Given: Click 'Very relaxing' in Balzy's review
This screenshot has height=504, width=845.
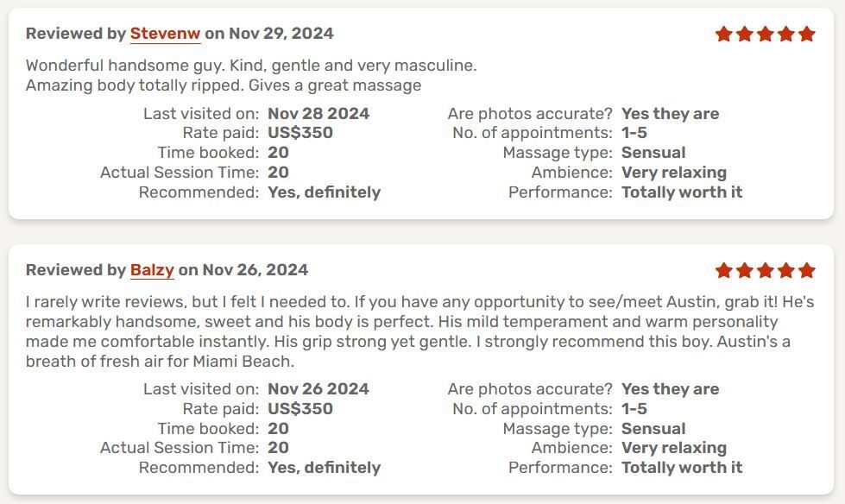Looking at the screenshot, I should (673, 448).
